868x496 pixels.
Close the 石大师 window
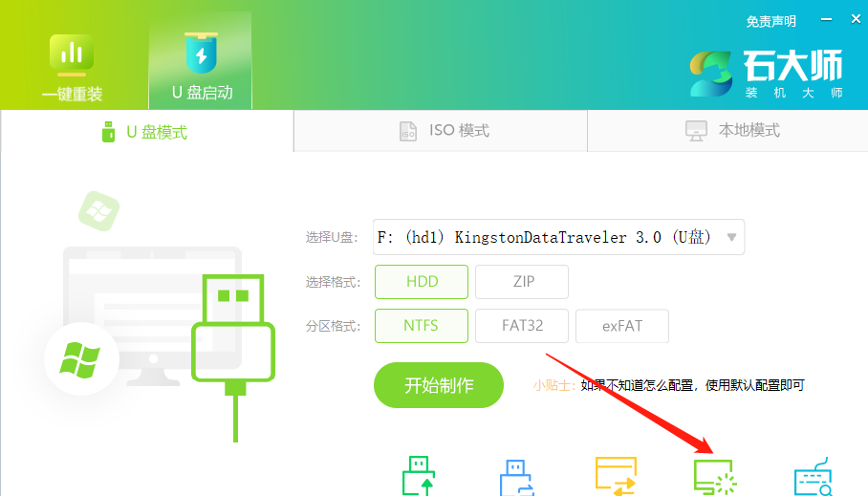click(x=856, y=19)
